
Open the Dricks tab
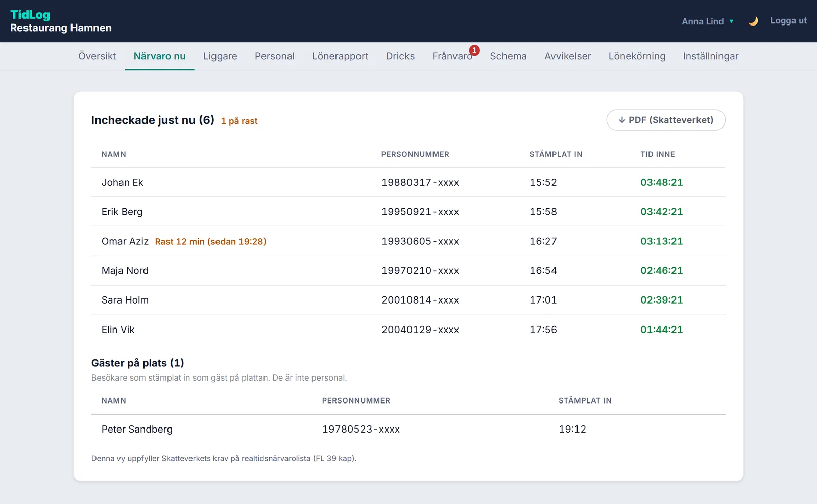(400, 56)
